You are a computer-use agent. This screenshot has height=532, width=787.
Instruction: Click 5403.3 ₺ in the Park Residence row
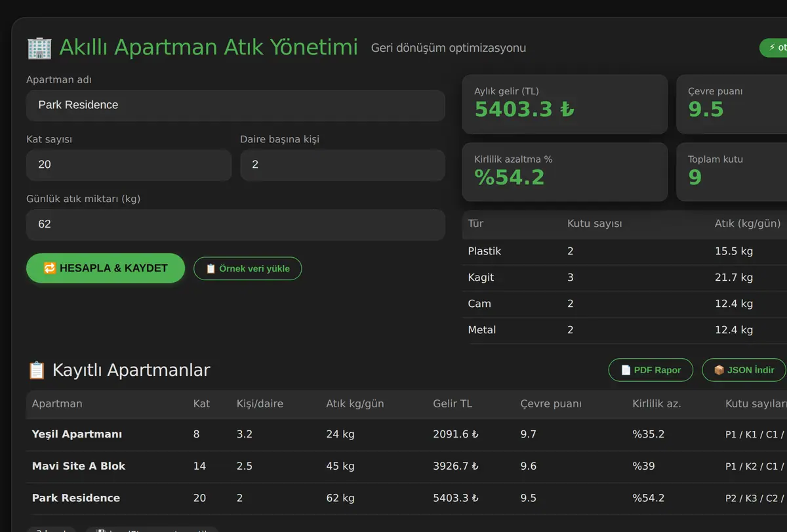pyautogui.click(x=455, y=498)
